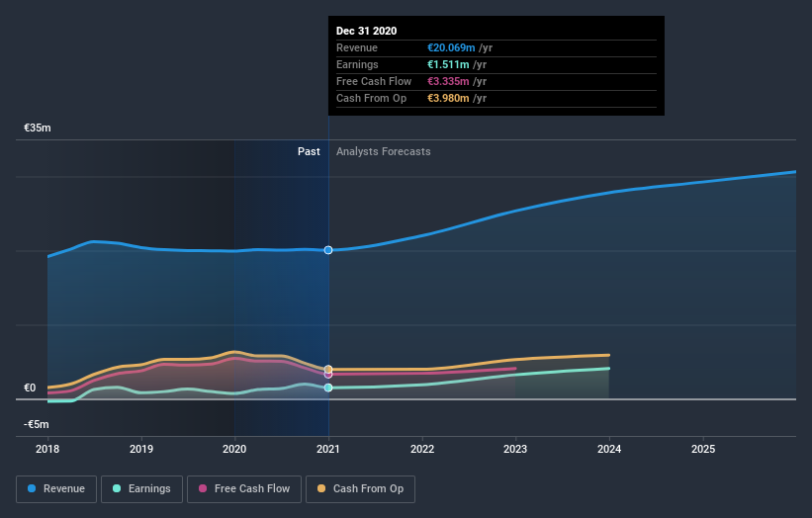
Task: Click the 2022 x-axis label
Action: tap(422, 449)
